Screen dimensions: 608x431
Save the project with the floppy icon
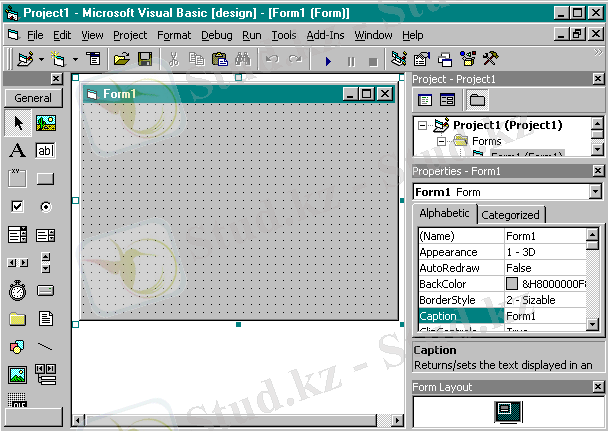(x=145, y=59)
